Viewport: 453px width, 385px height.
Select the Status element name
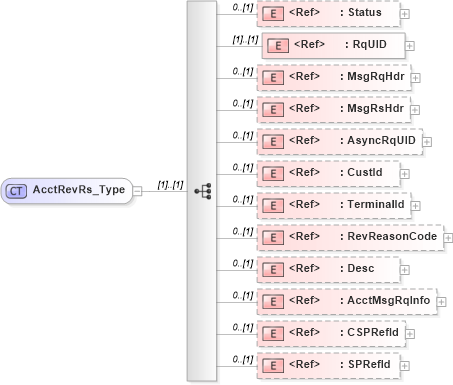[x=365, y=12]
